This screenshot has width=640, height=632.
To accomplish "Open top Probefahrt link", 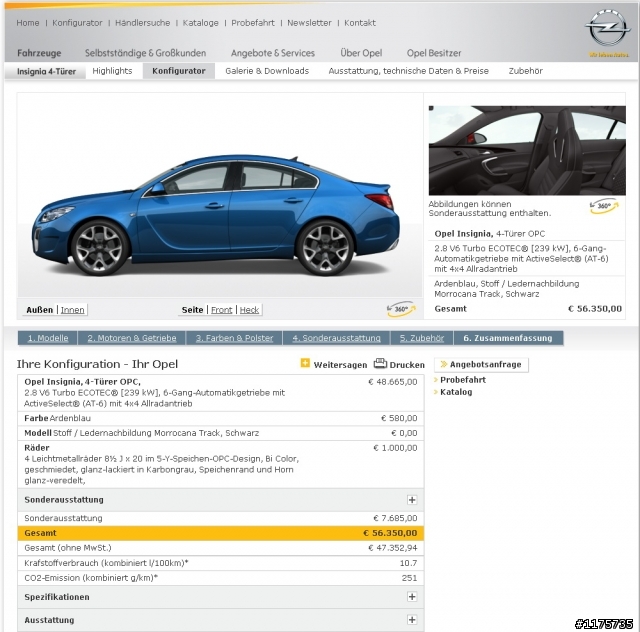I will [x=253, y=23].
